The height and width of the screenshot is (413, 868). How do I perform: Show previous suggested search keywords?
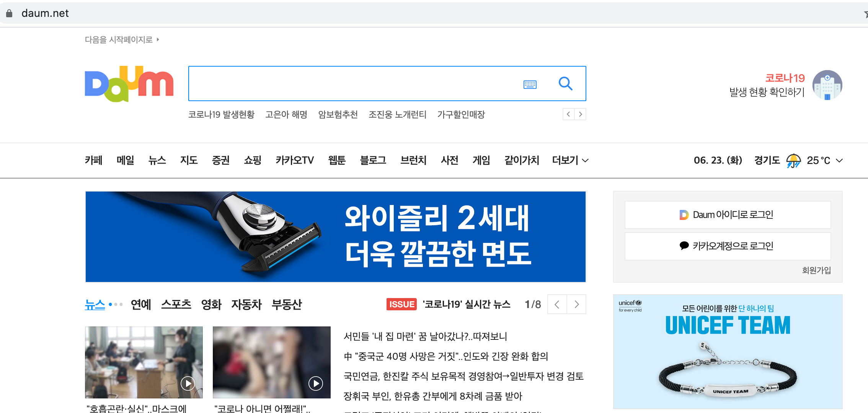(568, 114)
